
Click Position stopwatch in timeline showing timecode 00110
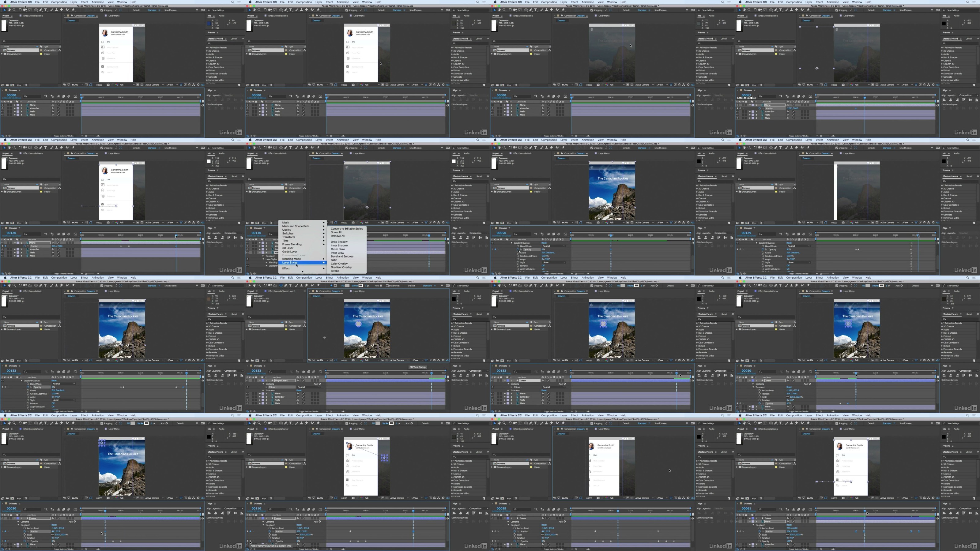(270, 531)
